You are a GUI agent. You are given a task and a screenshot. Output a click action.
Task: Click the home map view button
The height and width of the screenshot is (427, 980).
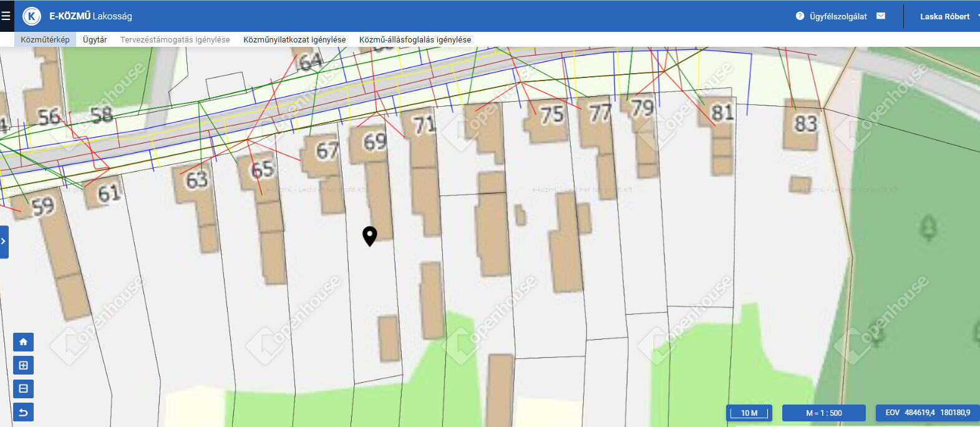pyautogui.click(x=23, y=342)
